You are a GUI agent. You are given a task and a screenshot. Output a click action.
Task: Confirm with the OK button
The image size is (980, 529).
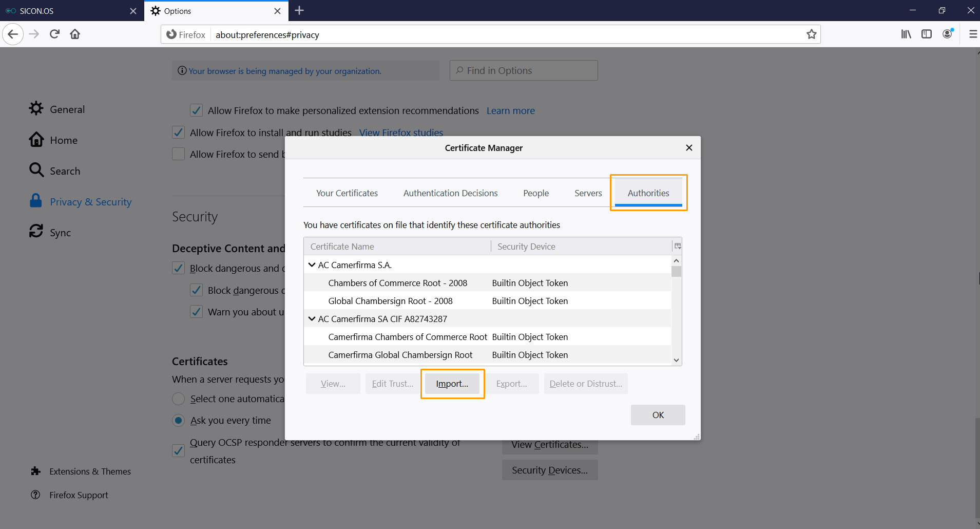(658, 415)
